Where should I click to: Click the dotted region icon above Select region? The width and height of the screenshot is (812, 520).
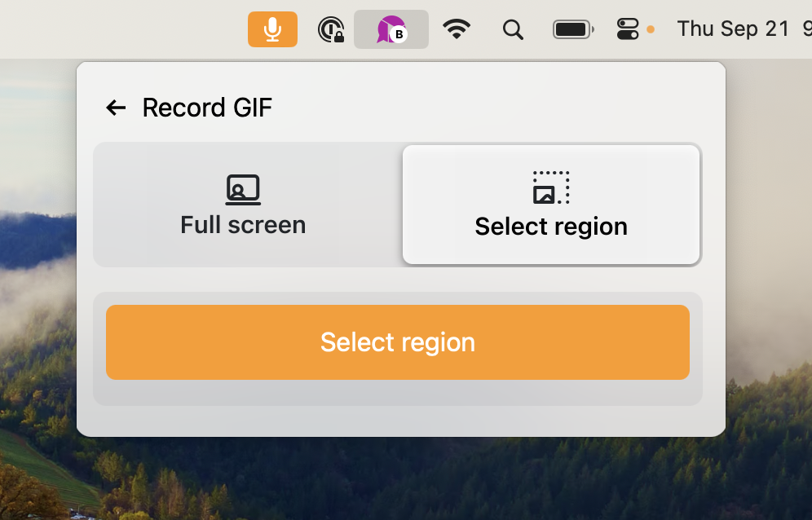click(551, 187)
